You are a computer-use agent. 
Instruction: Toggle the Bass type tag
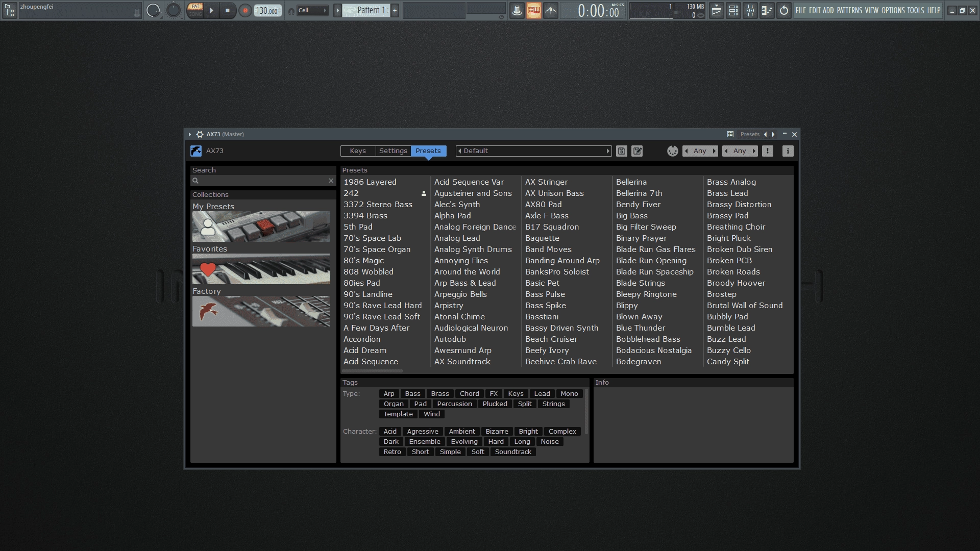(412, 394)
